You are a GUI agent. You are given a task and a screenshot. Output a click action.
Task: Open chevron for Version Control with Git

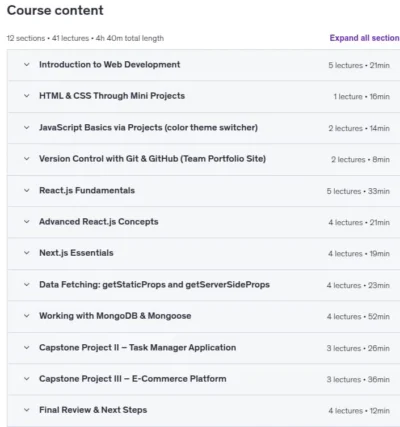27,159
